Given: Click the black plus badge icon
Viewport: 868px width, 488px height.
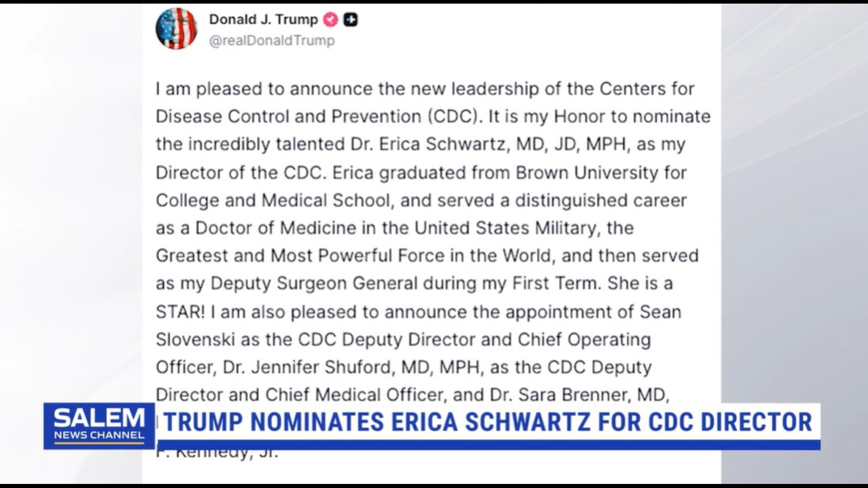Looking at the screenshot, I should coord(351,20).
